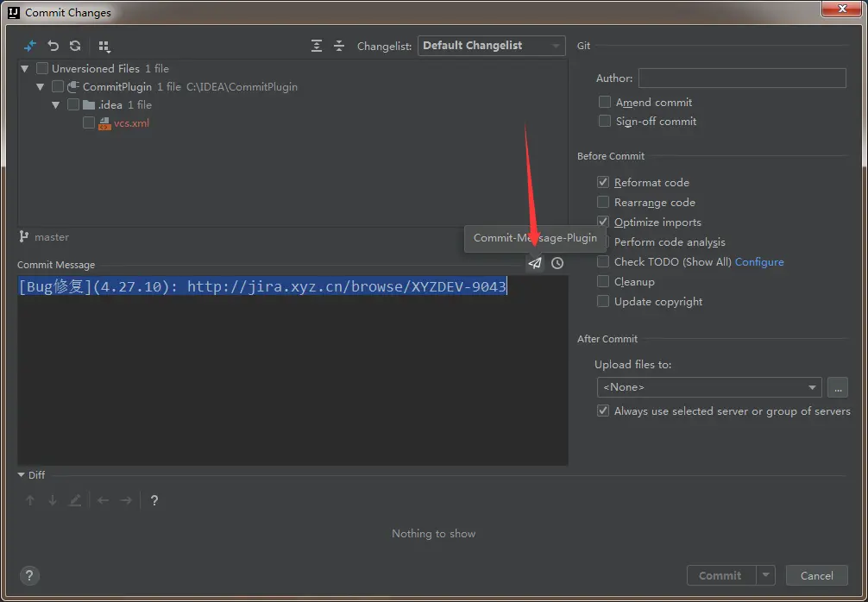Open the Group By icon menu

pos(104,47)
